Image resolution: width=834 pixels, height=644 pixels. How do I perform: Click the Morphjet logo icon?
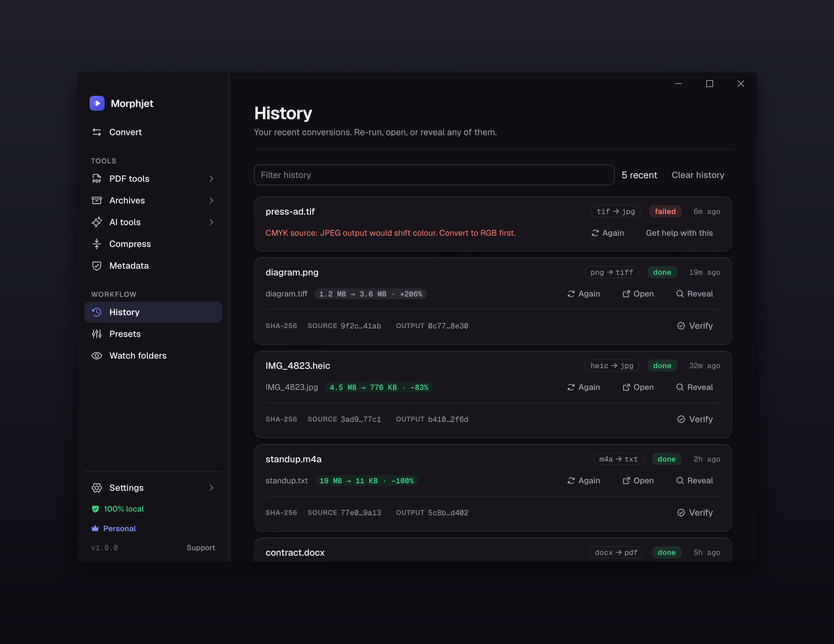point(97,103)
